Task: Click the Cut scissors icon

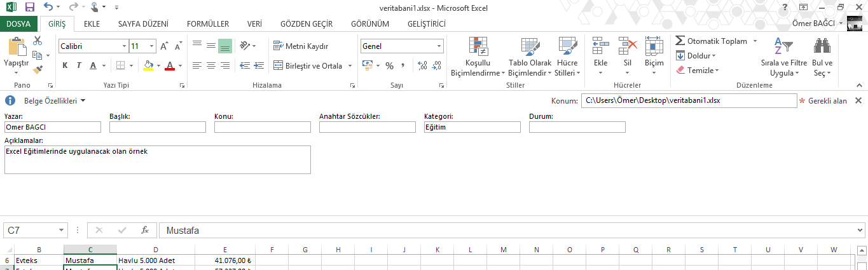Action: click(x=38, y=41)
